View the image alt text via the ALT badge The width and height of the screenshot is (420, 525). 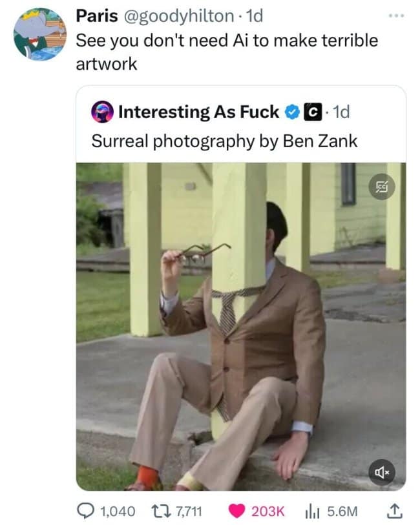point(383,185)
